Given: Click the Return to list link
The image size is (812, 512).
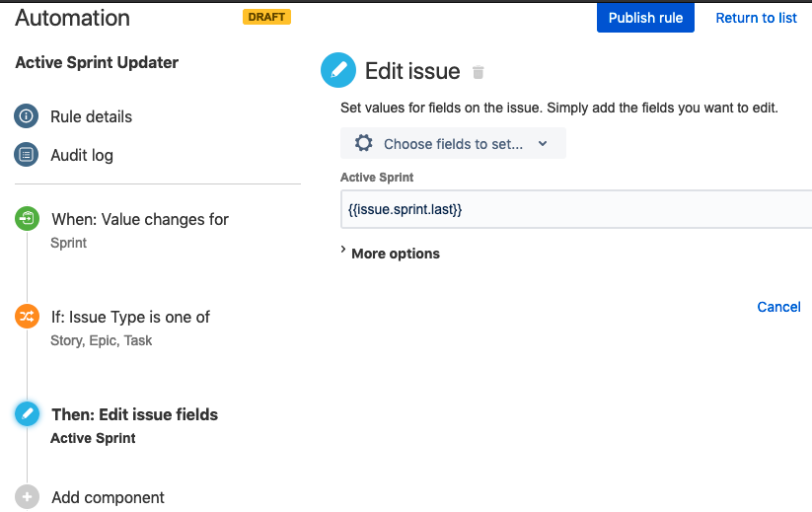Looking at the screenshot, I should [756, 18].
